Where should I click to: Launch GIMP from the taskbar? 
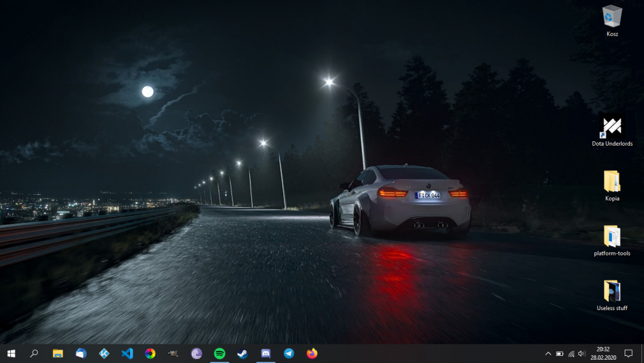(173, 353)
